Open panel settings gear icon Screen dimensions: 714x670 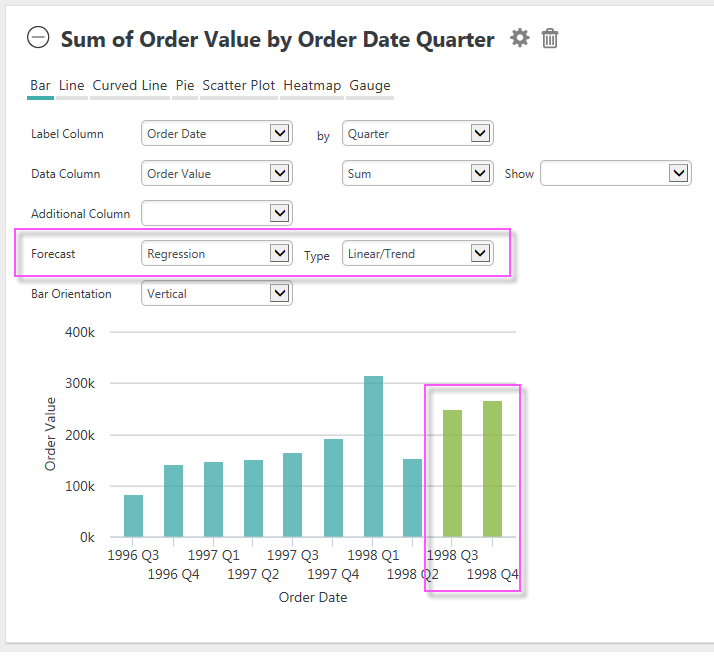pos(520,38)
